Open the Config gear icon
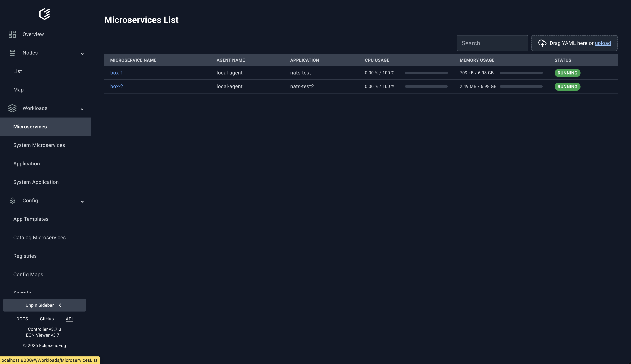 pos(12,200)
